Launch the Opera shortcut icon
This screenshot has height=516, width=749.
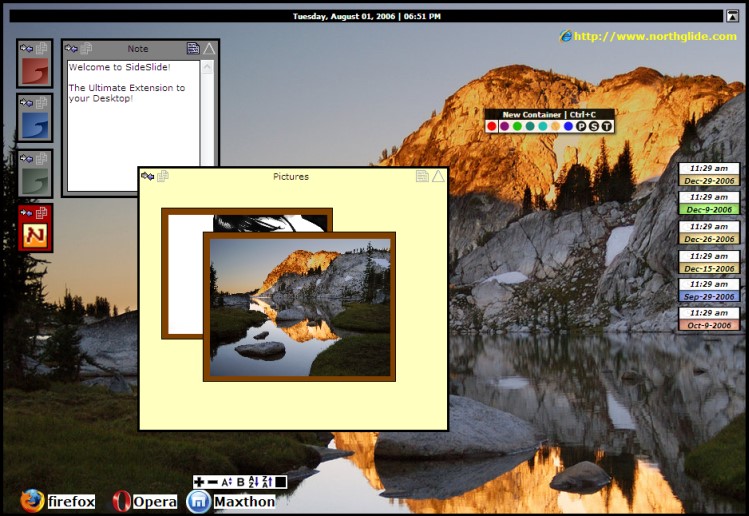click(x=121, y=501)
